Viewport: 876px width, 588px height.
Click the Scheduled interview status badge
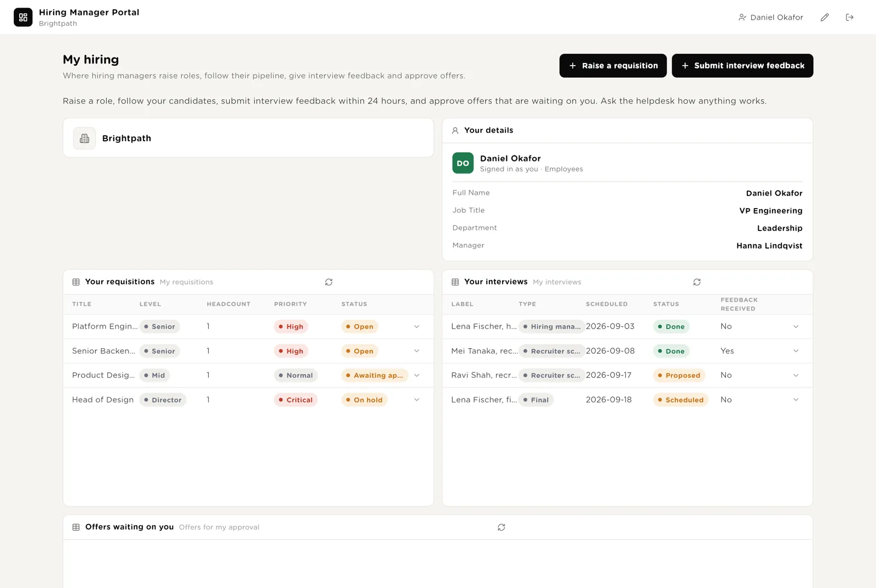coord(681,400)
